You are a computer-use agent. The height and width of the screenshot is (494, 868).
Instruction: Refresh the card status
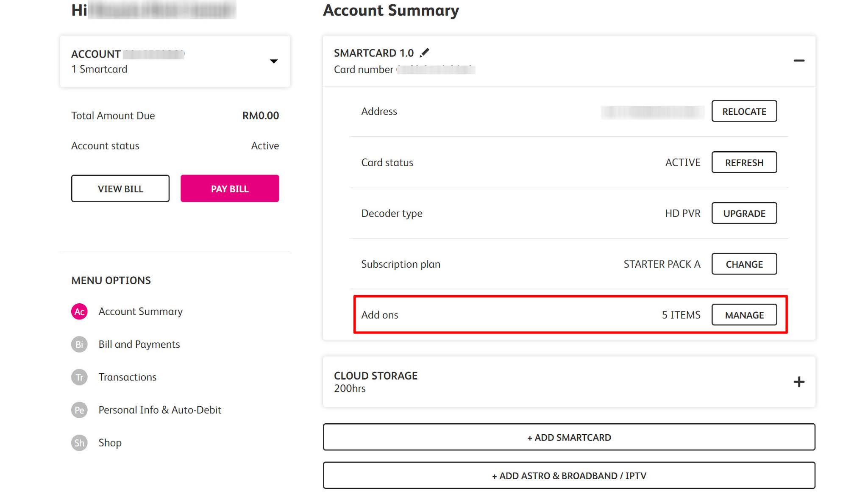[744, 162]
